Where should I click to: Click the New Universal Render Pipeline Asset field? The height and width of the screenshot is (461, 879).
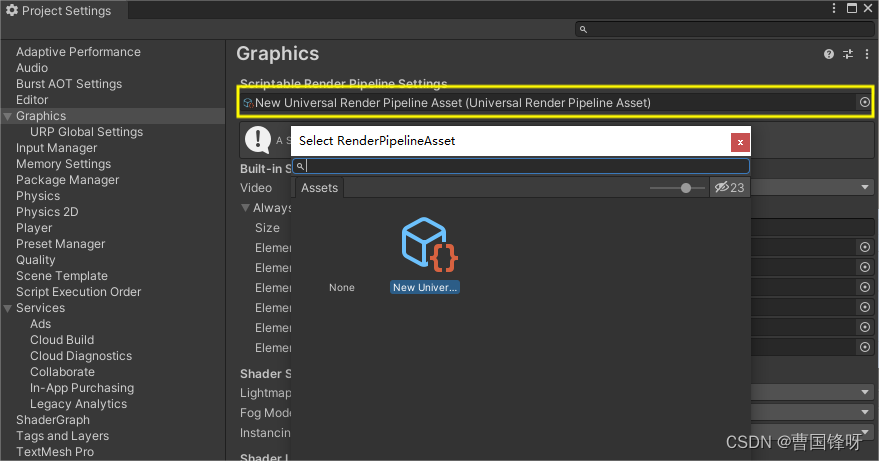point(555,102)
